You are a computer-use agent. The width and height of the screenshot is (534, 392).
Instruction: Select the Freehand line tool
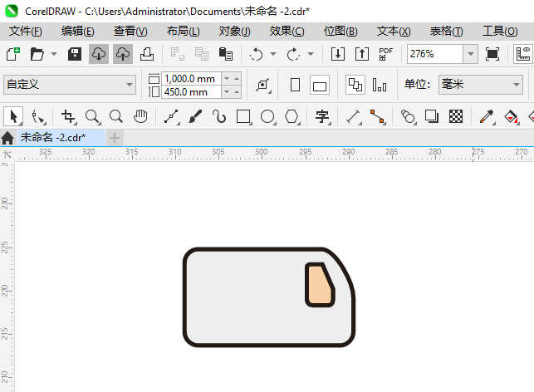tap(172, 116)
